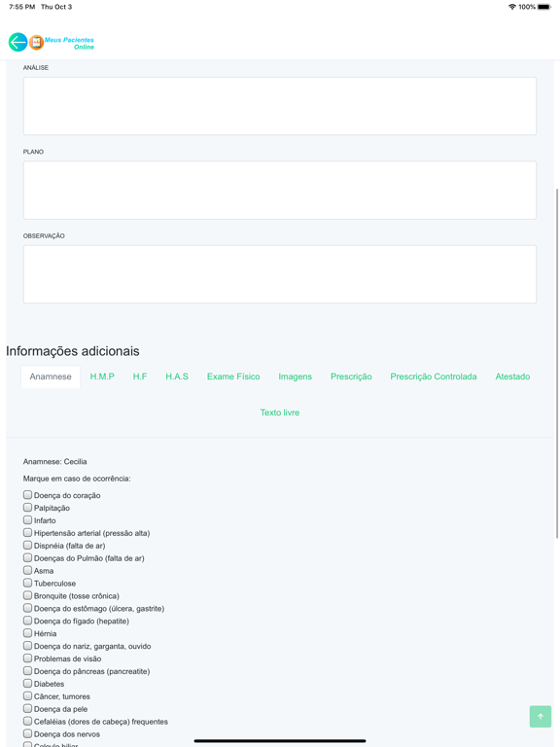Viewport: 560px width, 747px height.
Task: Click the Anamnese: Cecilia text
Action: [54, 461]
